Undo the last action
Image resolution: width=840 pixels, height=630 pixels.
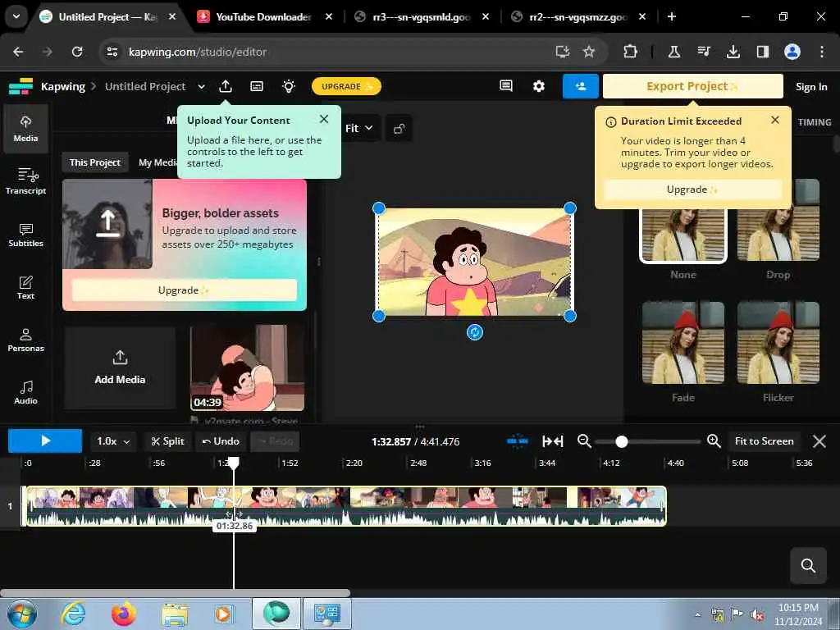pos(221,441)
